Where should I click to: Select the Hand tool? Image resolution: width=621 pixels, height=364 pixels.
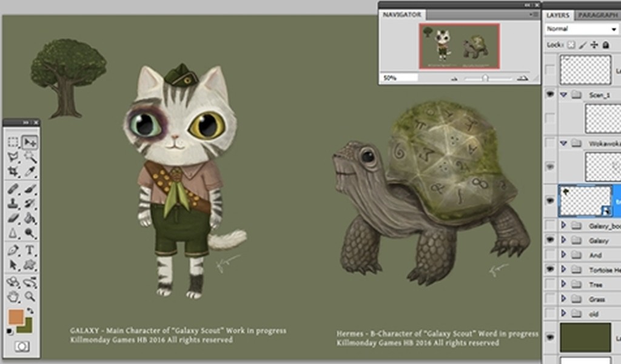(x=13, y=296)
